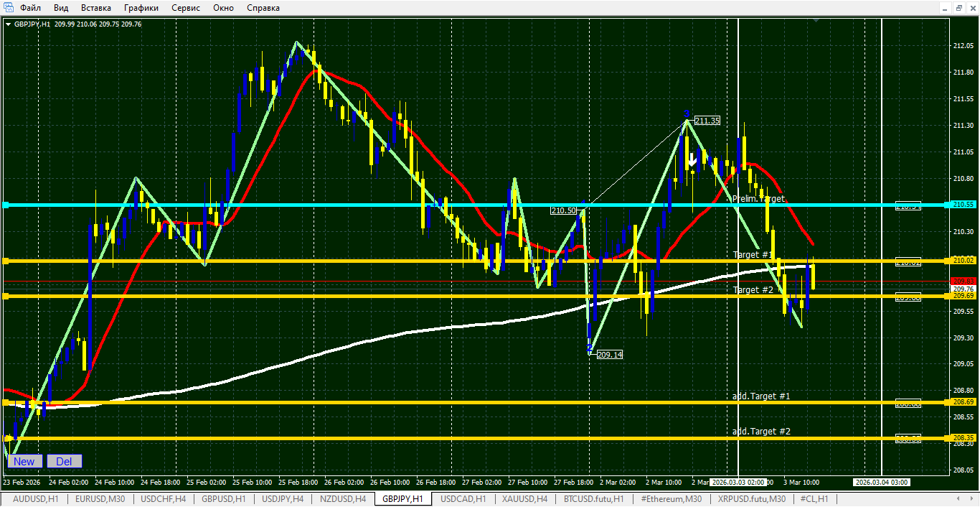The width and height of the screenshot is (980, 507).
Task: Click the Prelim.Target label
Action: point(758,199)
